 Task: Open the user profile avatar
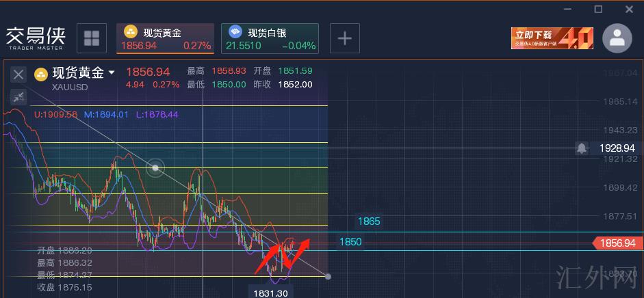pos(617,38)
